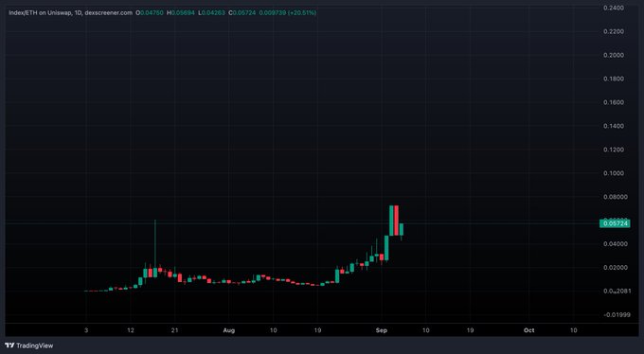Click the 0.1400 price axis label
Viewport: 644px width, 354px height.
point(615,126)
